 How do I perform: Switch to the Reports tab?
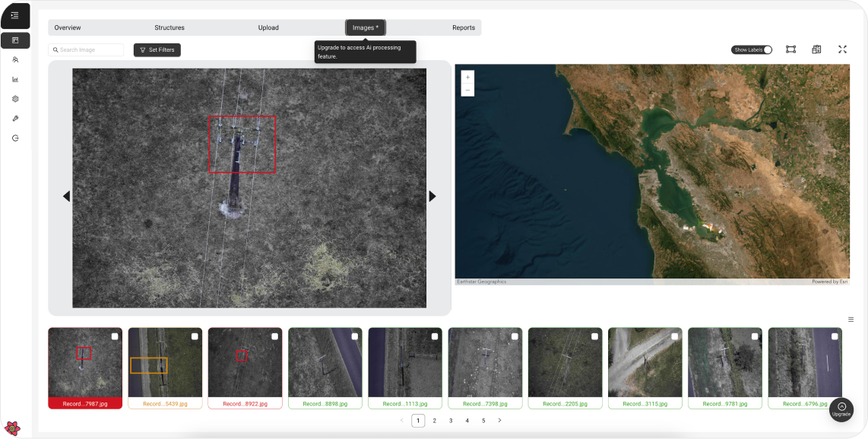point(464,28)
